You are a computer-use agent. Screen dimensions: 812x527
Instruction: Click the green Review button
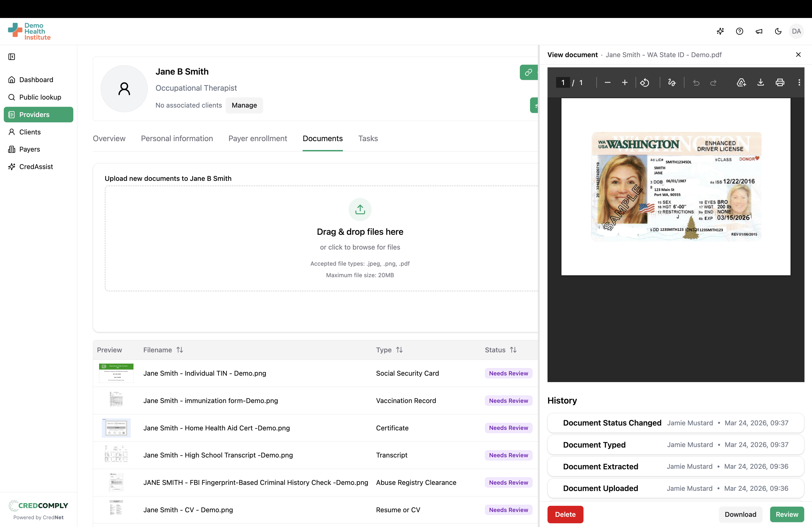point(787,514)
